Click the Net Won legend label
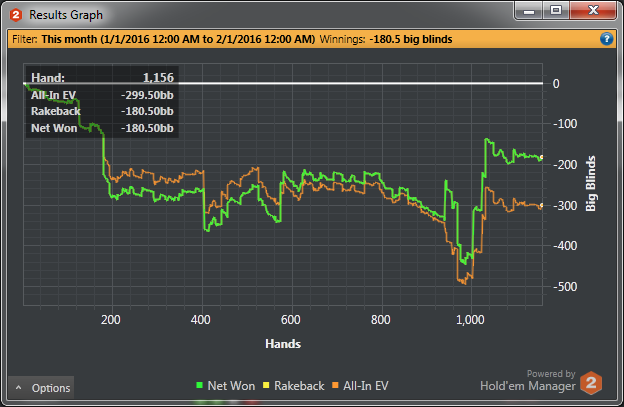 click(231, 386)
